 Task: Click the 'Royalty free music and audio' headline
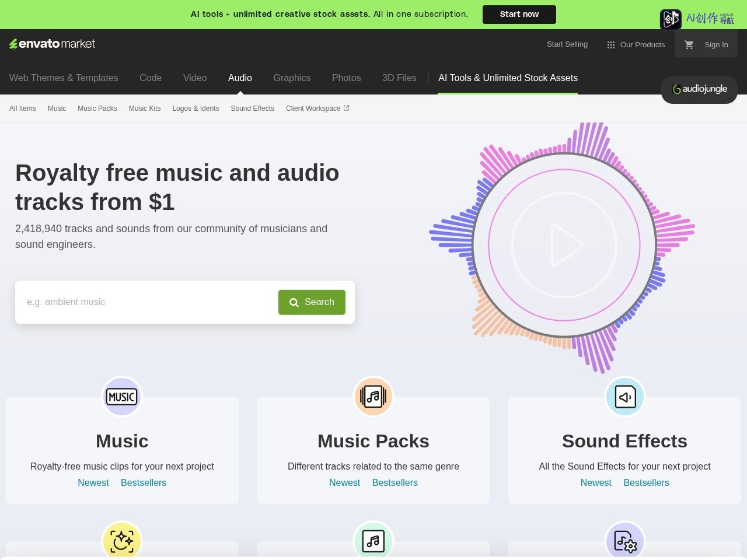point(177,187)
